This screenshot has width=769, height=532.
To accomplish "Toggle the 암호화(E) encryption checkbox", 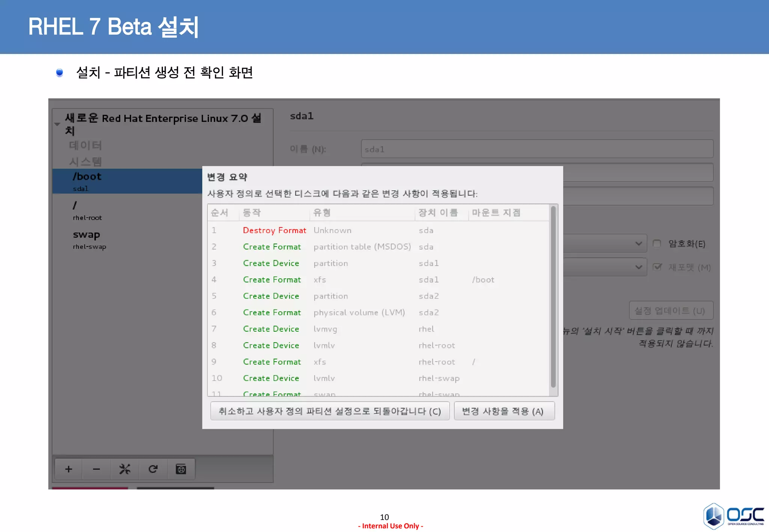I will (657, 243).
